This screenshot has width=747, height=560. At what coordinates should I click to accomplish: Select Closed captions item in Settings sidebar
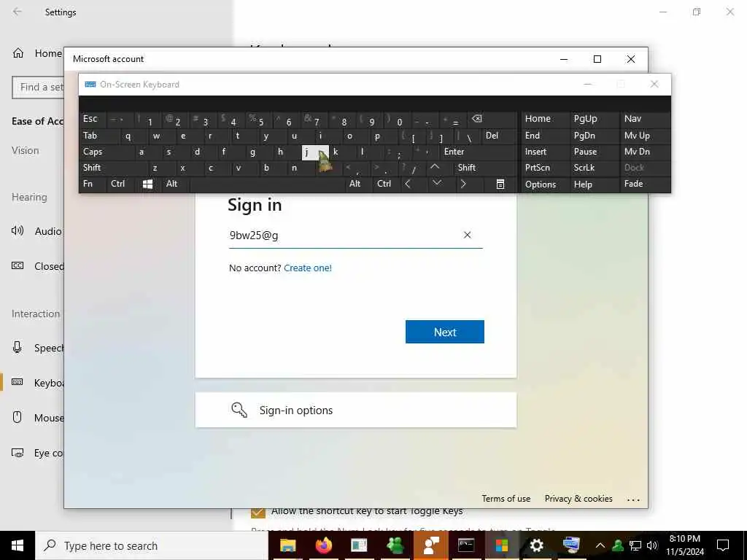[x=37, y=266]
